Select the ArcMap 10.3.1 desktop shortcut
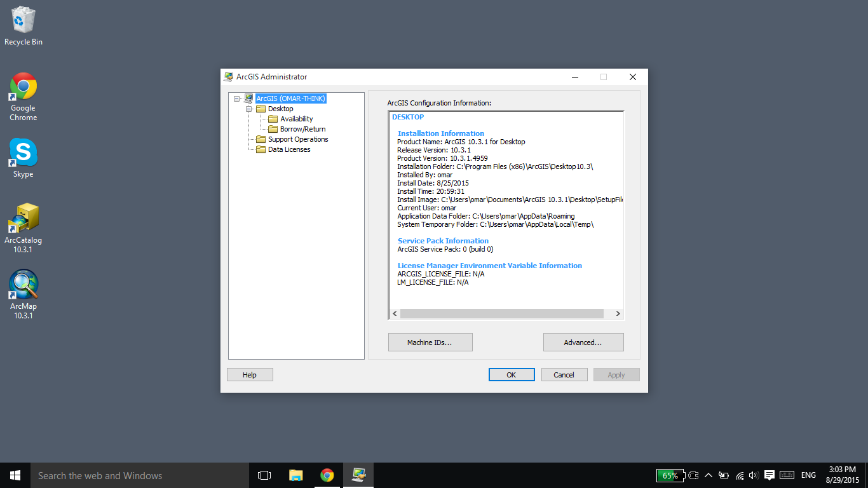The image size is (868, 488). (x=23, y=294)
